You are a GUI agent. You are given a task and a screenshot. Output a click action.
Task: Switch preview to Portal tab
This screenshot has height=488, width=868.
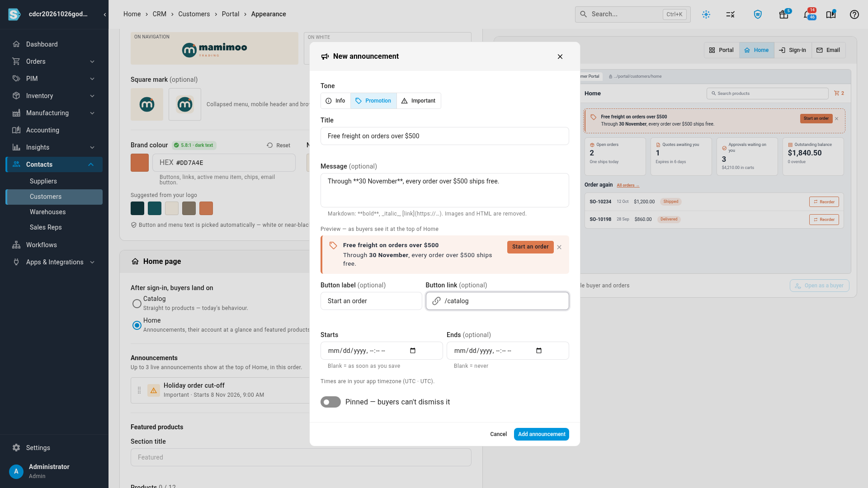[x=722, y=50]
